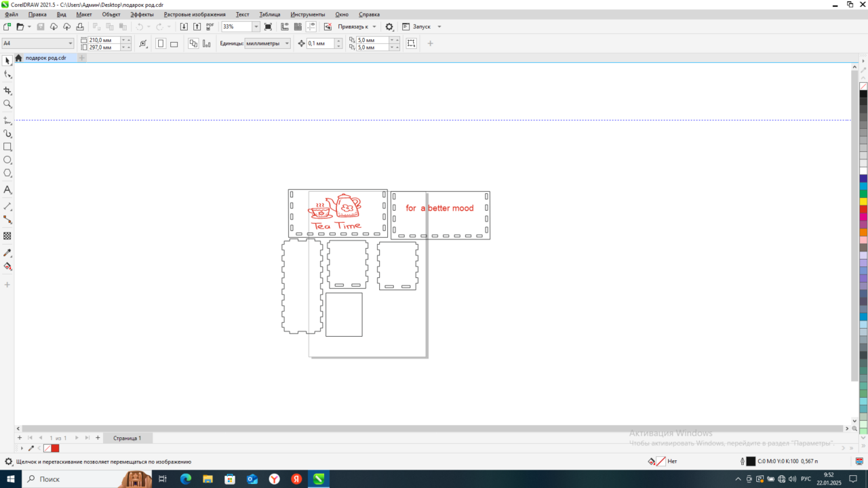Select the Polygon tool

[7, 174]
